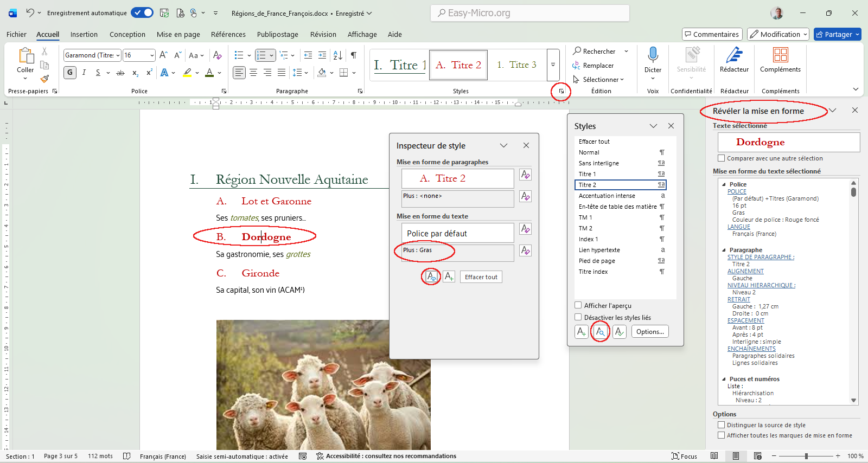
Task: Click the Effacer tout button in inspector
Action: tap(481, 277)
